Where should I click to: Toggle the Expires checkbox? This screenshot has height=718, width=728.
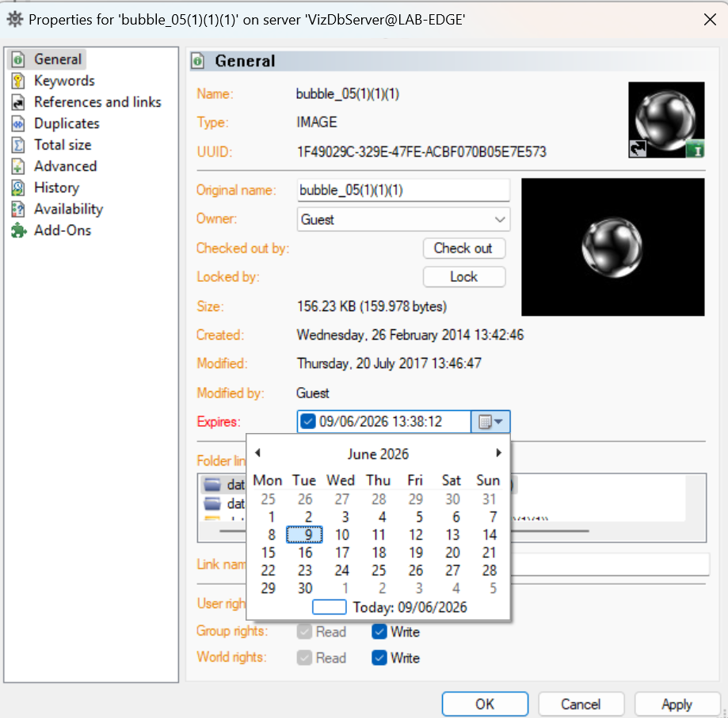coord(308,422)
